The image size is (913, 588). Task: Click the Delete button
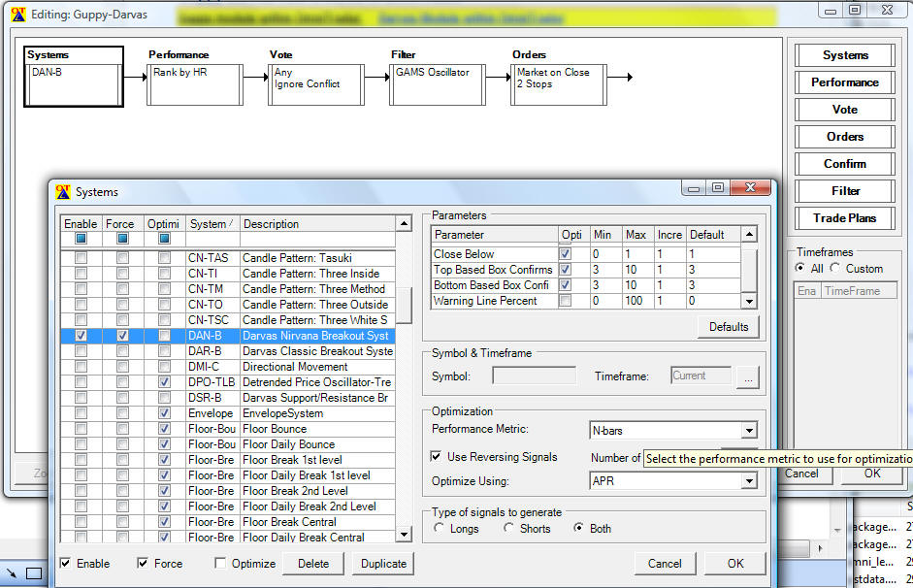point(313,564)
